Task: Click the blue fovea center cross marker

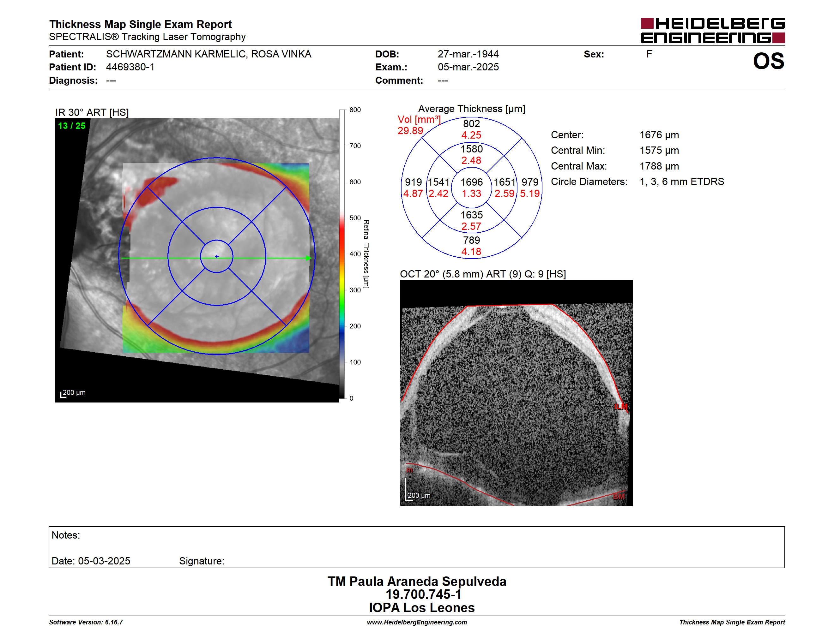Action: [216, 256]
